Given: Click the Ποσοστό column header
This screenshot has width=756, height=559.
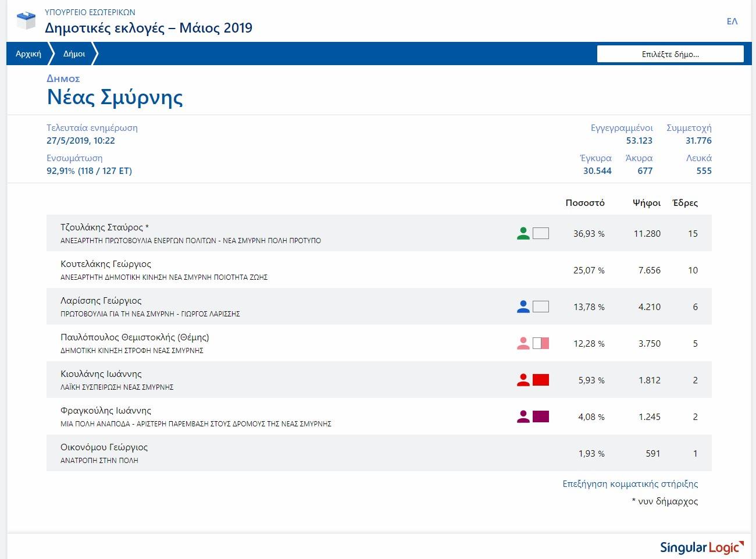Looking at the screenshot, I should click(x=584, y=203).
